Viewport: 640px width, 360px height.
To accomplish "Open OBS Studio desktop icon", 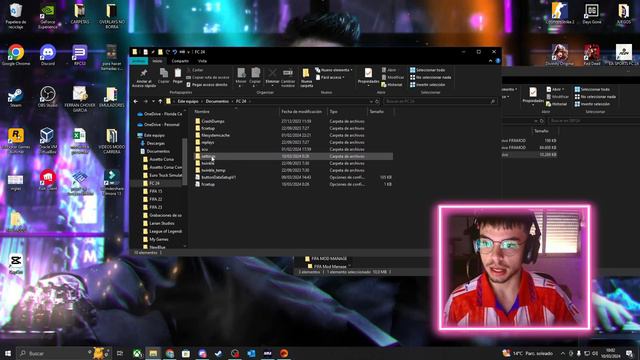I will [x=48, y=97].
